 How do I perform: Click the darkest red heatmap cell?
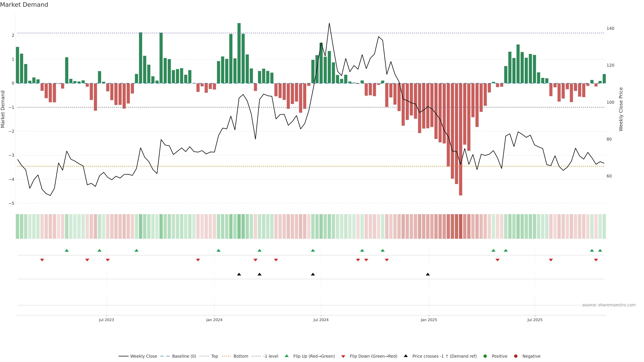pos(461,226)
